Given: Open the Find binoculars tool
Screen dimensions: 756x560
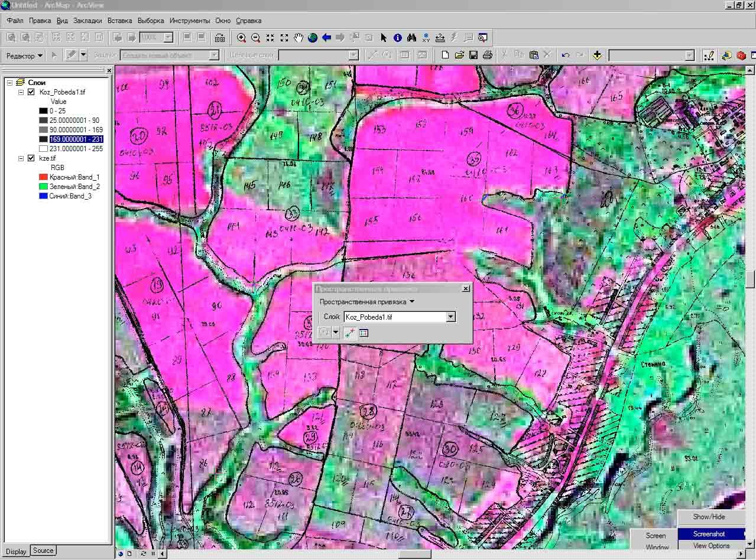Looking at the screenshot, I should coord(412,38).
